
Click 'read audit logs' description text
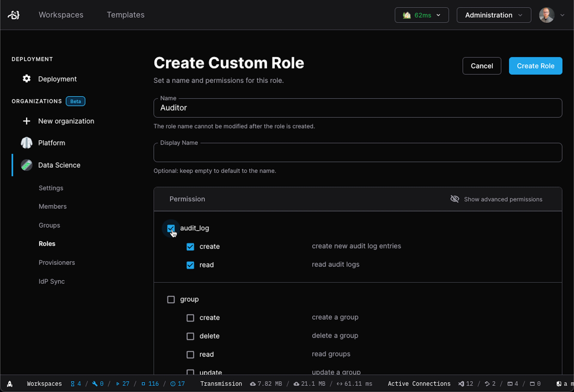pos(335,264)
